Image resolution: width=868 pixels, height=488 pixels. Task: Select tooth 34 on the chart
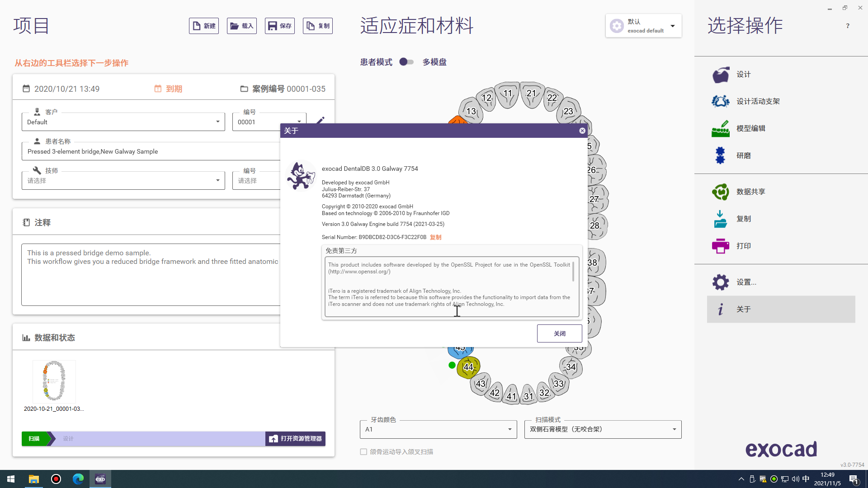pos(571,367)
